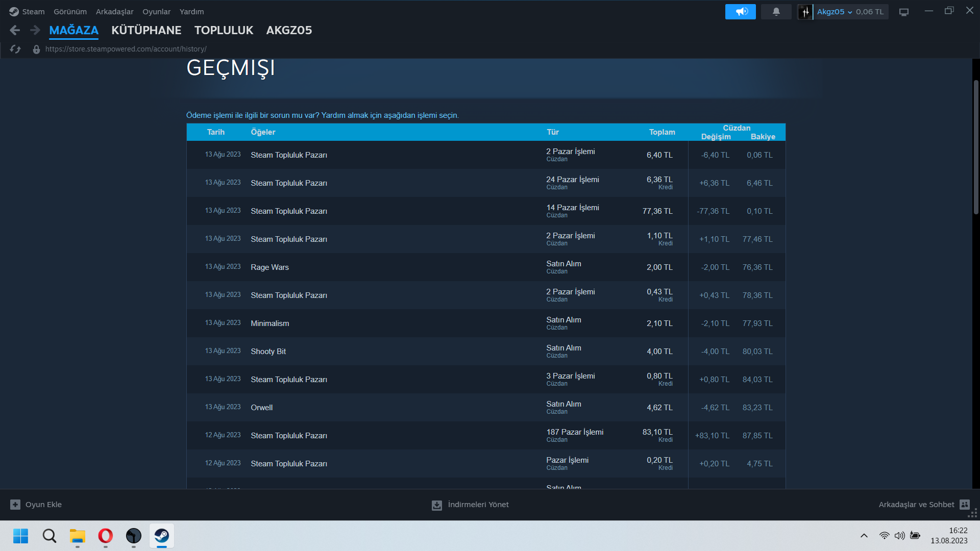Open the Steam menu

pos(28,12)
